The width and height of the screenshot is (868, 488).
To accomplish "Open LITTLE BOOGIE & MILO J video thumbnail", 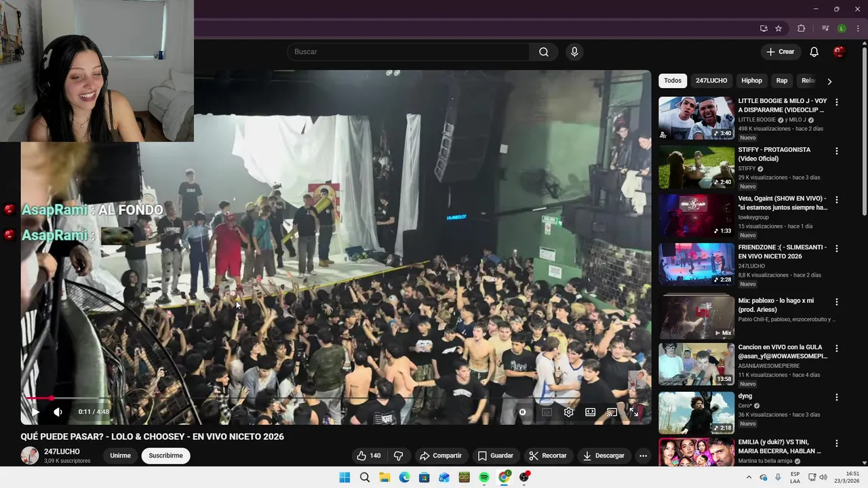I will click(x=696, y=118).
